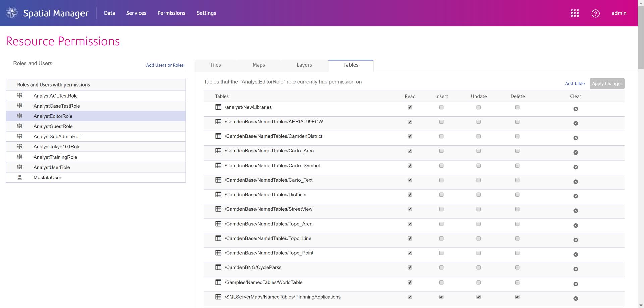Enable Delete for Carto_Area table

tap(517, 151)
